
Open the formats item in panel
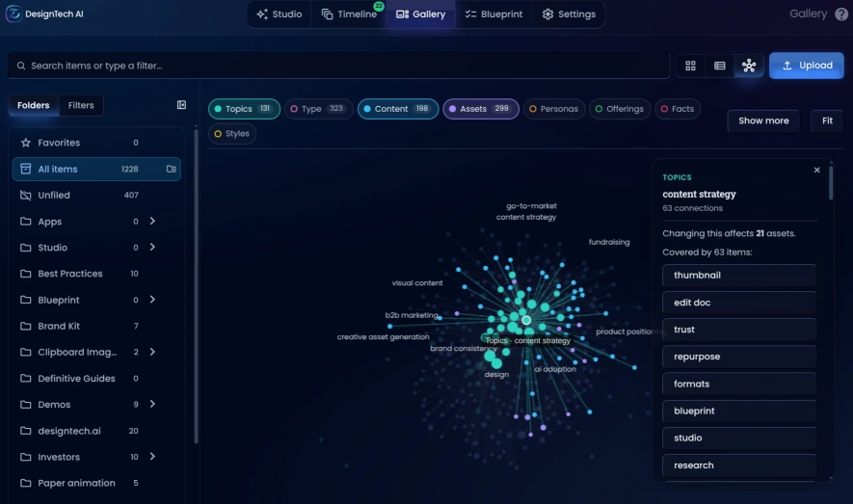coord(739,384)
